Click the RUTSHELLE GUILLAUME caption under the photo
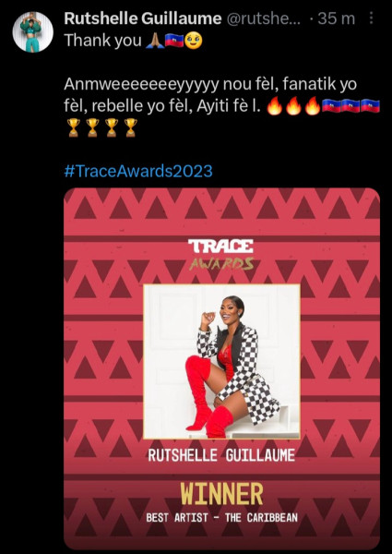392x554 pixels. tap(221, 455)
